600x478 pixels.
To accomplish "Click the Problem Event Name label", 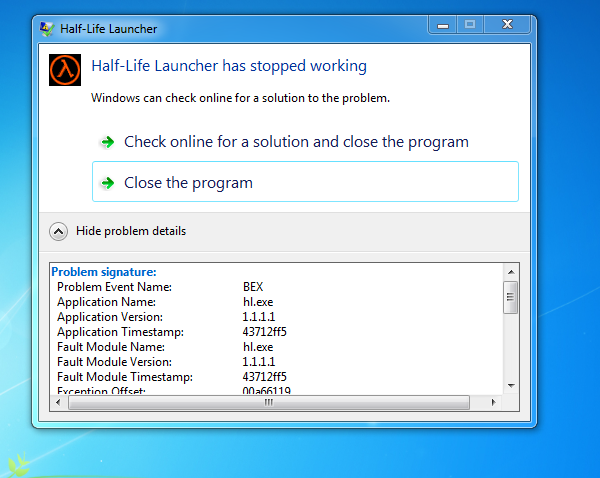I will click(x=114, y=287).
